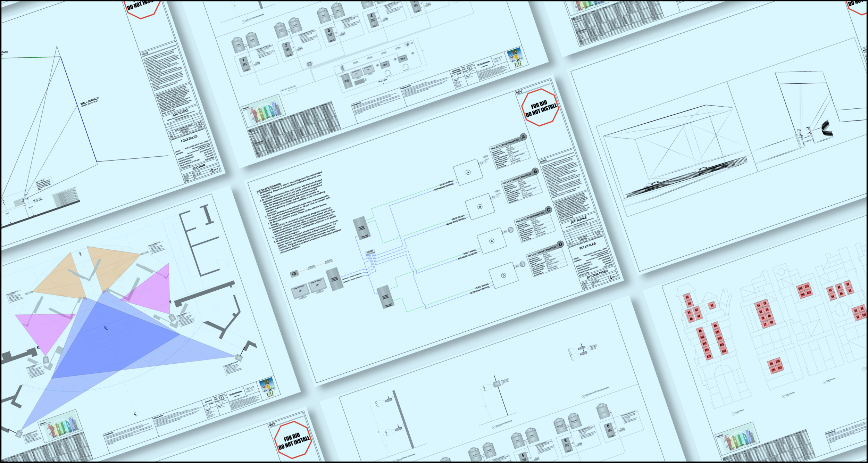Click the WALL SURFACE label on section drawing

coord(90,101)
